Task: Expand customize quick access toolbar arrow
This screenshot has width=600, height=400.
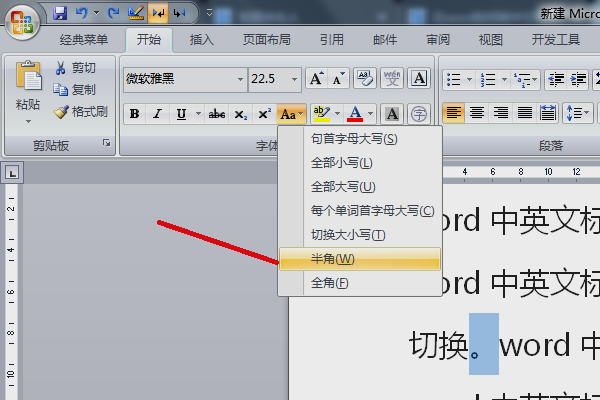Action: click(209, 13)
